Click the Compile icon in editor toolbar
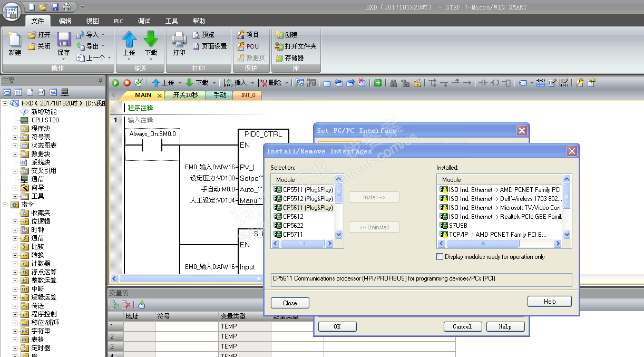Image resolution: width=644 pixels, height=357 pixels. (x=139, y=83)
